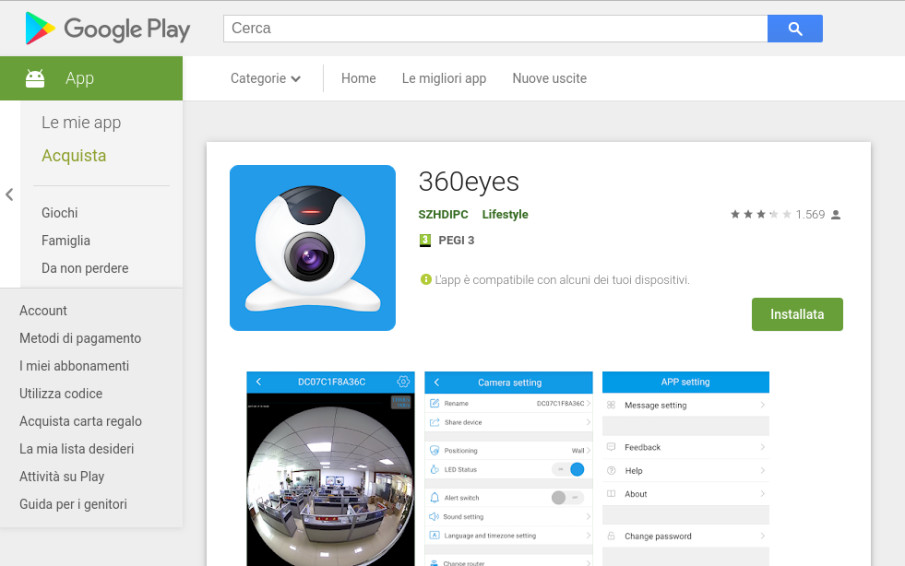Open the Lifestyle category link

[505, 215]
